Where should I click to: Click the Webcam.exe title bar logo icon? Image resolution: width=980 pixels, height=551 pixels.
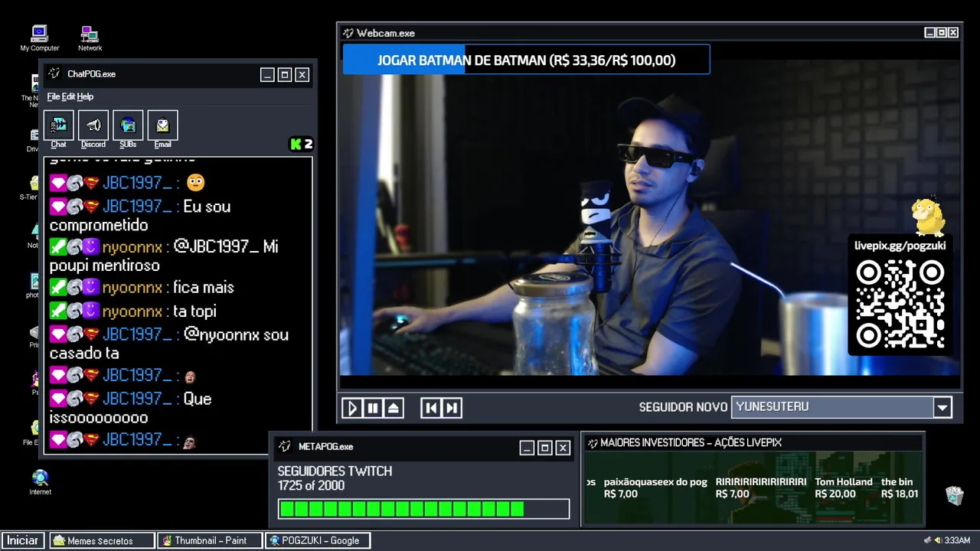pyautogui.click(x=348, y=33)
